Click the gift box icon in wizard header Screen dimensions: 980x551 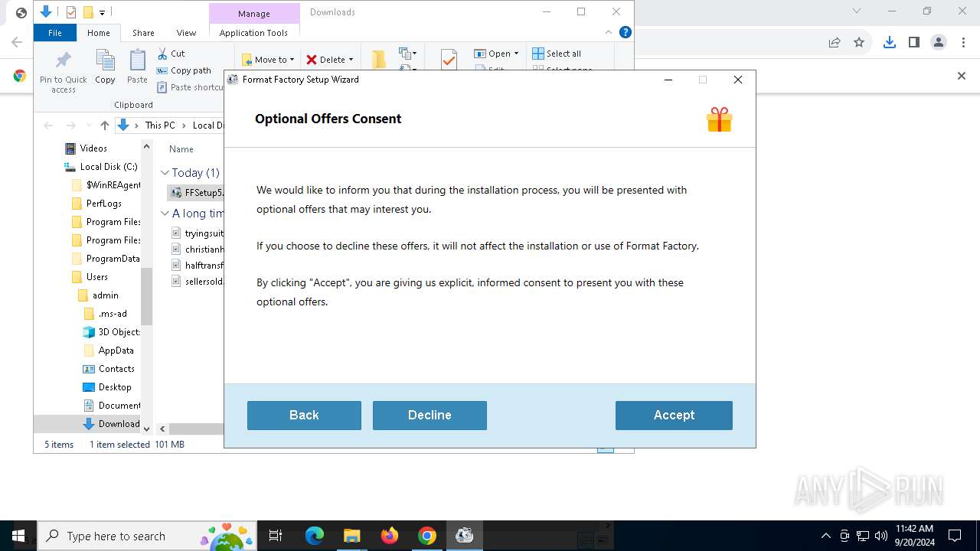[x=719, y=119]
